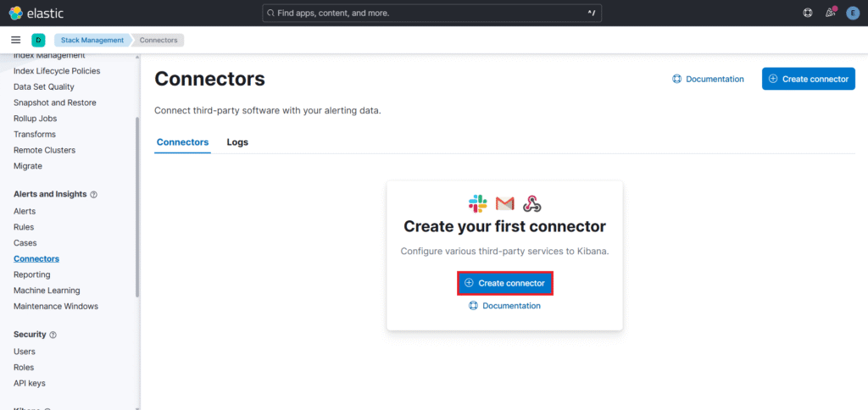Click the Connectors breadcrumb
This screenshot has height=410, width=868.
click(x=159, y=40)
